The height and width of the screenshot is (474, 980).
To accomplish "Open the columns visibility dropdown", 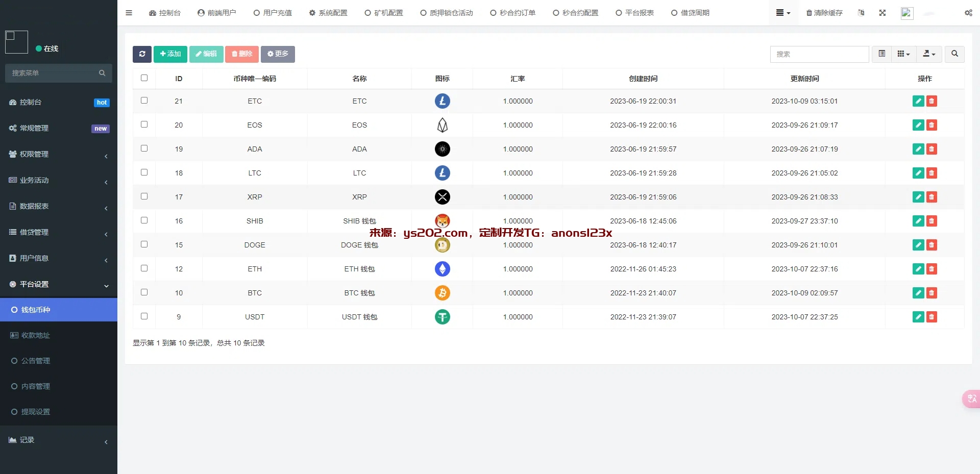I will [903, 54].
